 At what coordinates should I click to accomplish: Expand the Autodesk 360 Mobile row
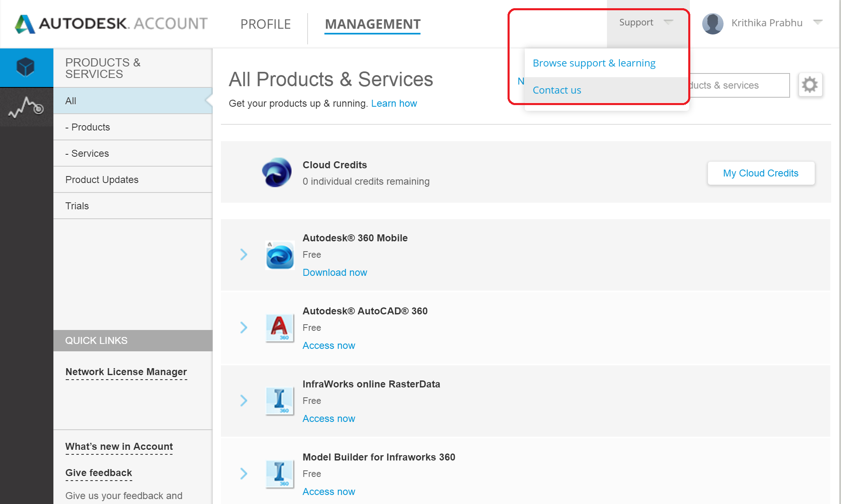[244, 254]
